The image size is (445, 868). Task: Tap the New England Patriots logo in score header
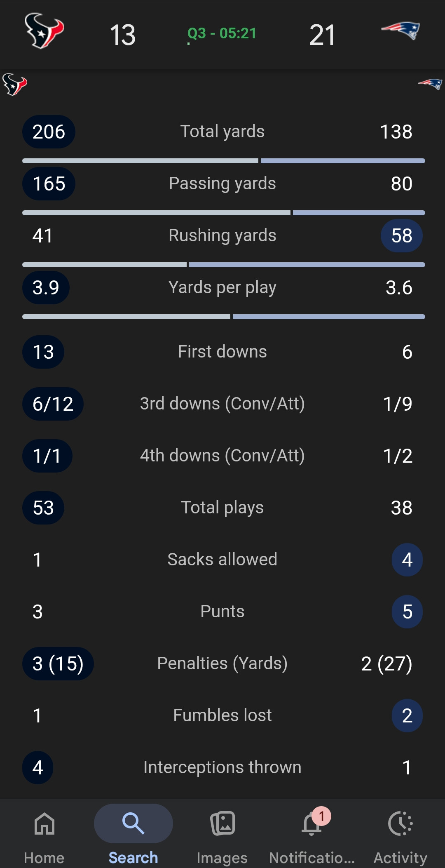tap(400, 31)
